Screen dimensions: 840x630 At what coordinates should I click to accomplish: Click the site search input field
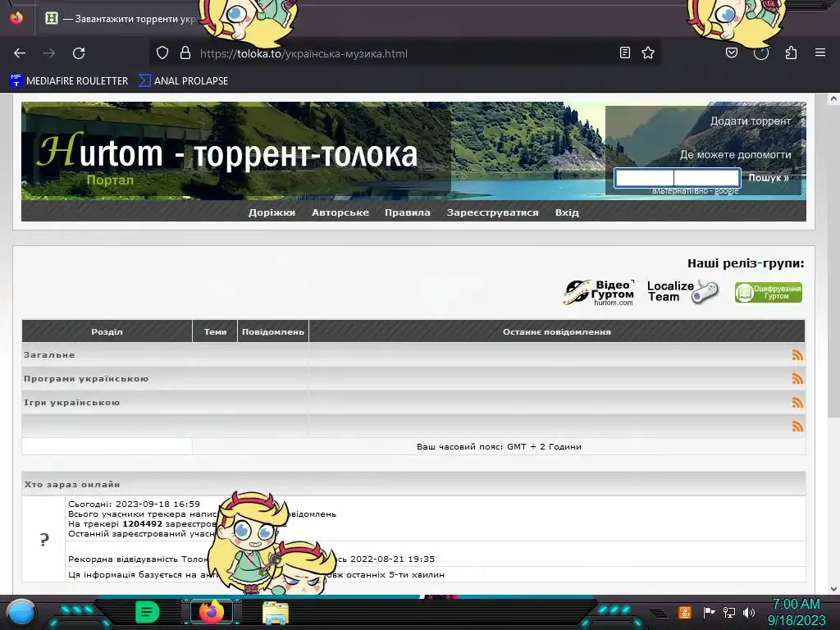point(678,177)
